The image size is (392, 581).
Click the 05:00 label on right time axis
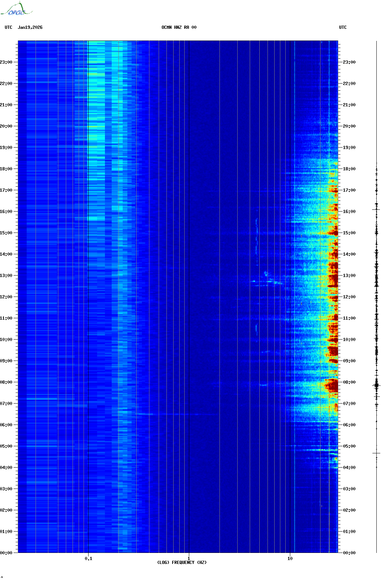click(349, 446)
